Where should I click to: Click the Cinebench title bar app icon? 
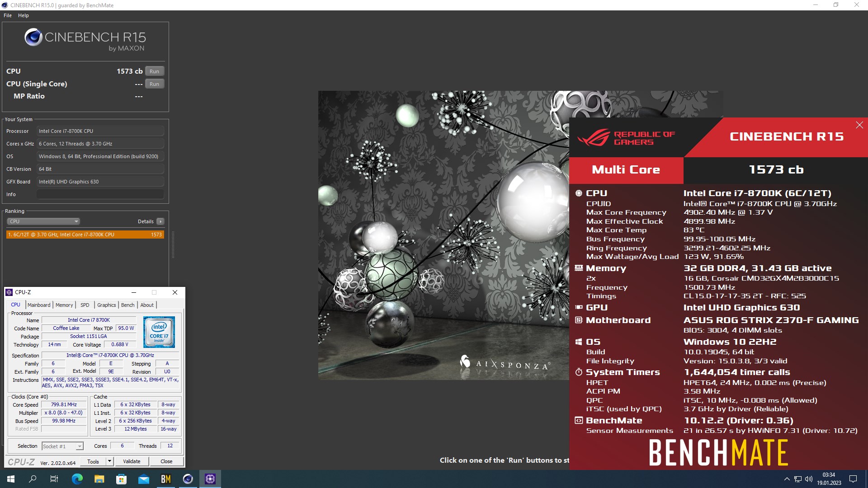[5, 5]
